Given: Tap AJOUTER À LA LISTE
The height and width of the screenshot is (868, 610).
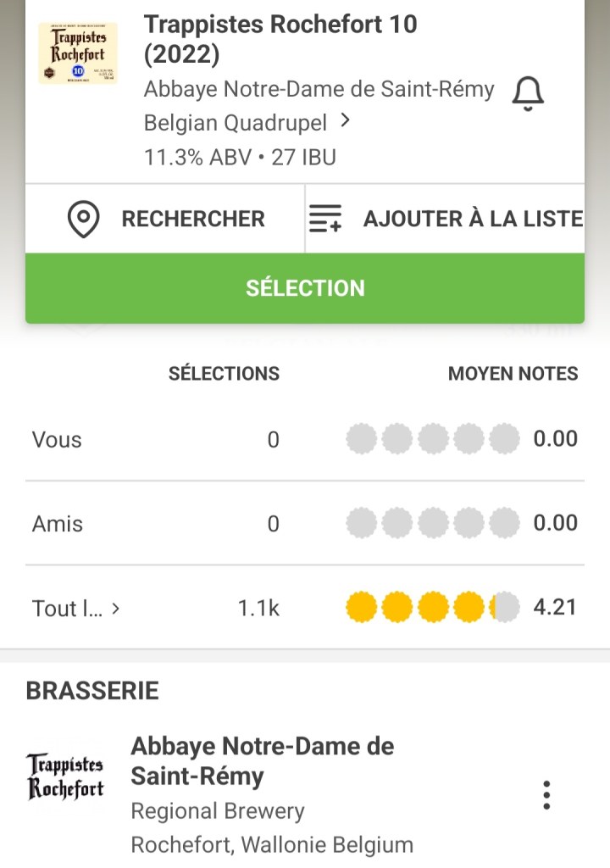Looking at the screenshot, I should tap(472, 219).
